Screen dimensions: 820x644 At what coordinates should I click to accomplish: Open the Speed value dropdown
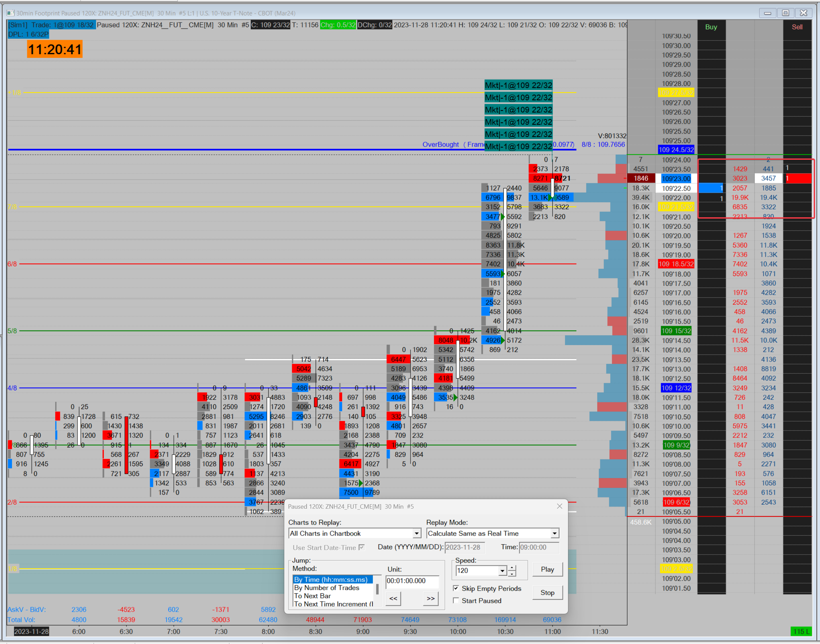click(502, 571)
